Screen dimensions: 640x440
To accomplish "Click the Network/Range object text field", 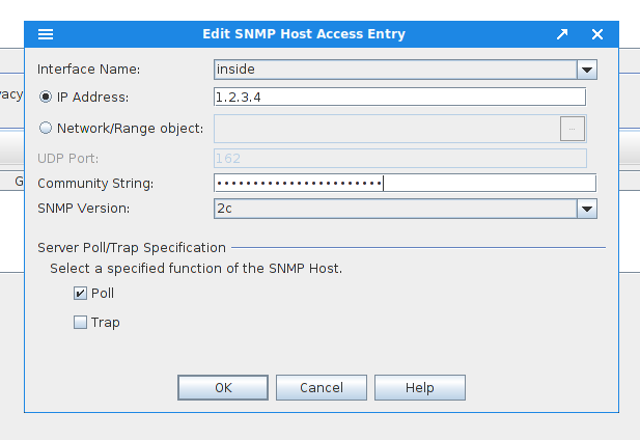I will click(387, 129).
